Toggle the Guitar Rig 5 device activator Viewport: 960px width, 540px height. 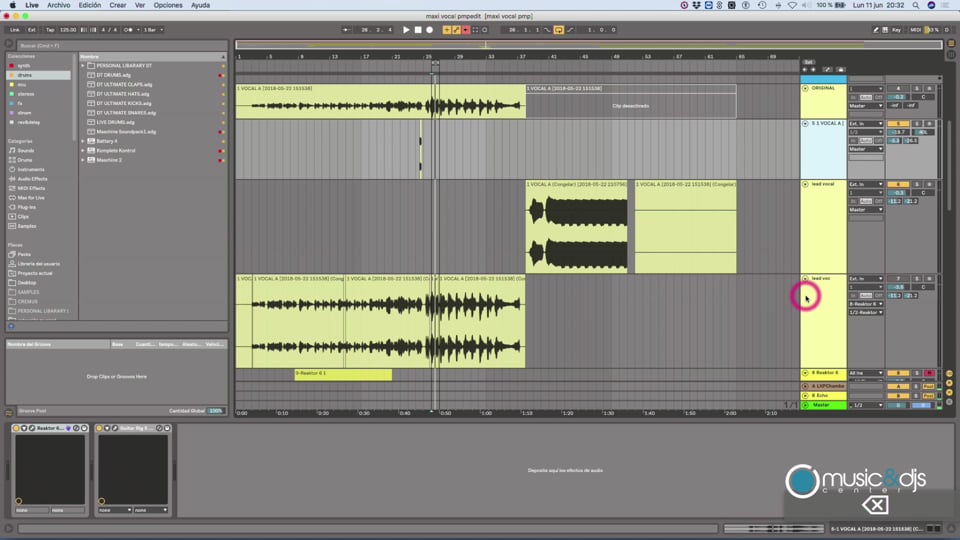pyautogui.click(x=99, y=428)
